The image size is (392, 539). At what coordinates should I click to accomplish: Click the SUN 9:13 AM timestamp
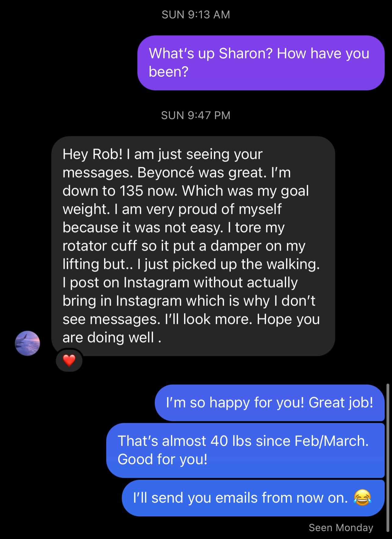click(196, 15)
